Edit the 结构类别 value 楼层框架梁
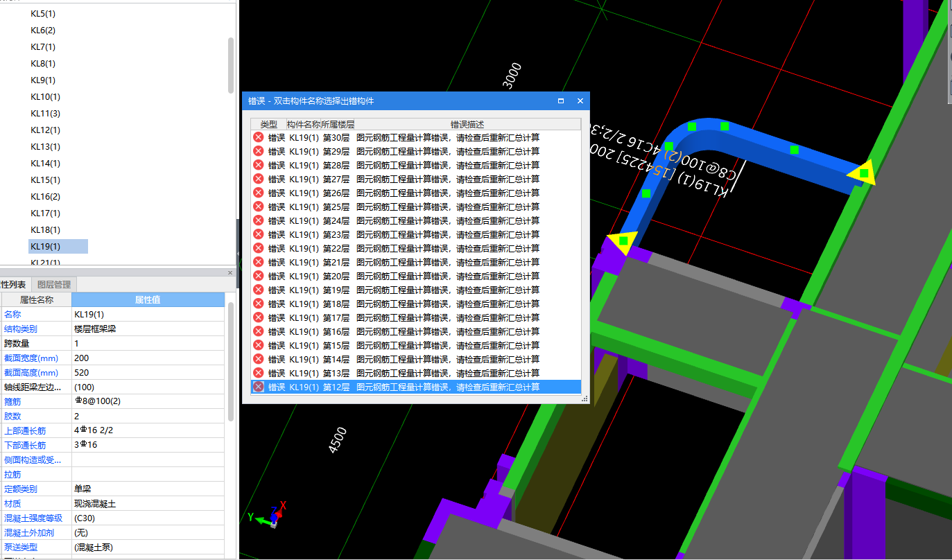952x560 pixels. (148, 329)
